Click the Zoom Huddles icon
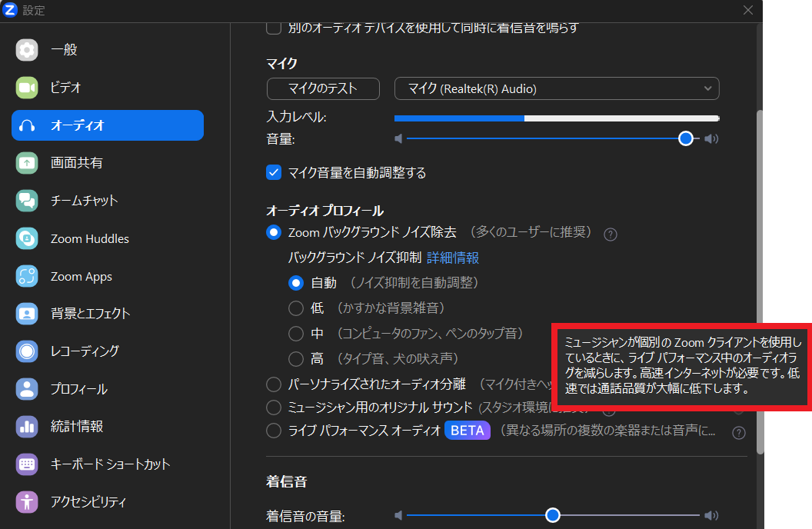 27,238
